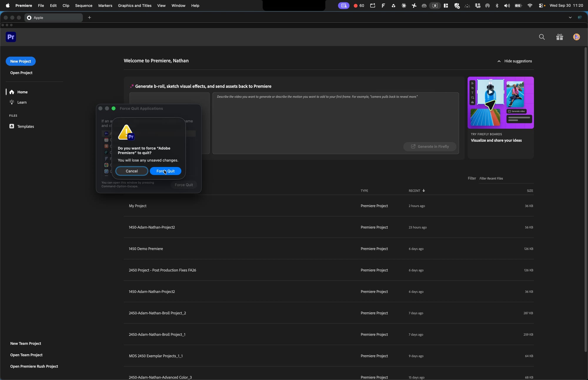Image resolution: width=588 pixels, height=380 pixels.
Task: Click the video description prompt text area
Action: [x=335, y=123]
